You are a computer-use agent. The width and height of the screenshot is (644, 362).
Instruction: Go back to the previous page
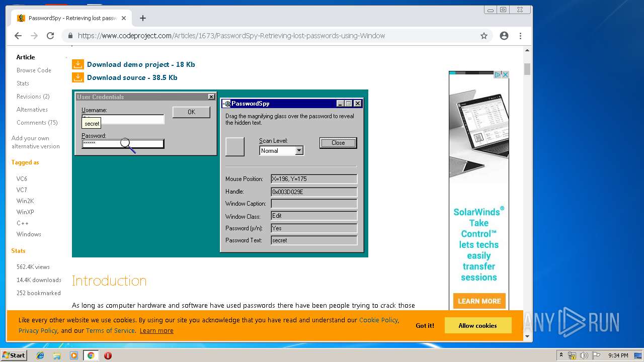click(x=18, y=36)
